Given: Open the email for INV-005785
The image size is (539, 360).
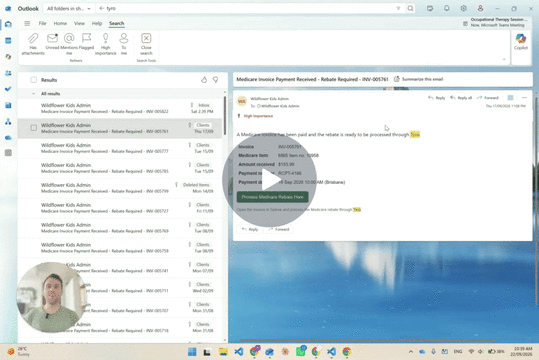Looking at the screenshot, I should point(120,168).
